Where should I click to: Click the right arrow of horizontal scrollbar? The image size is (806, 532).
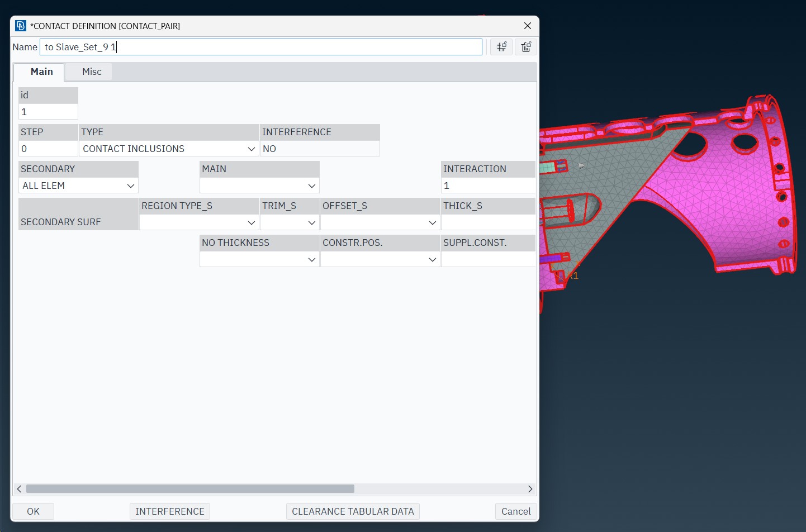pos(530,489)
